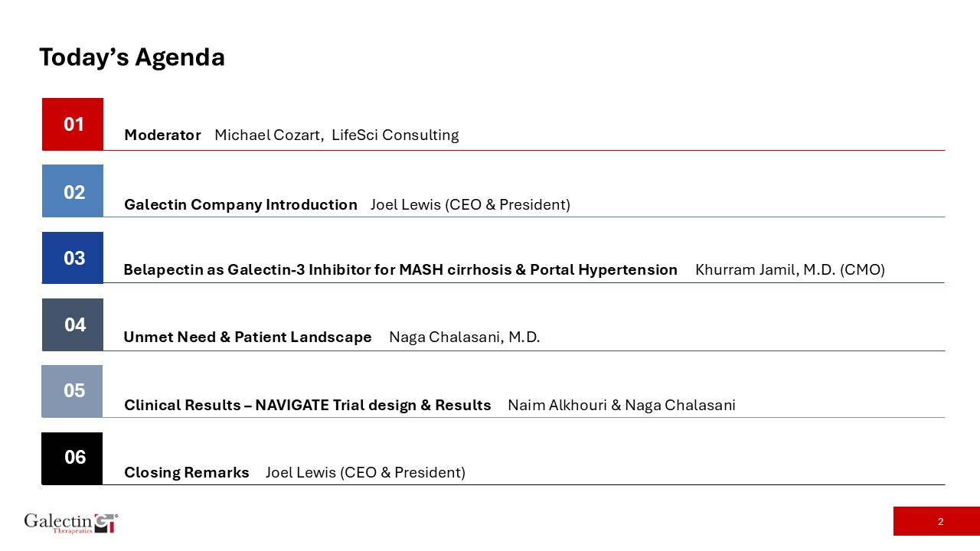Image resolution: width=980 pixels, height=551 pixels.
Task: Select the Belapectin Galectin-3 Inhibitor agenda item
Action: click(400, 270)
